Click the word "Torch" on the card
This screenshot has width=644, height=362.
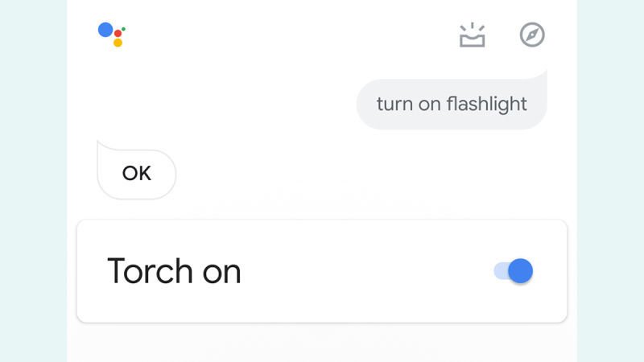[149, 271]
